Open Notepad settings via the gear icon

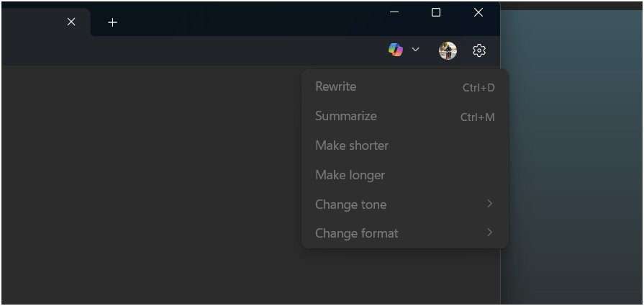[x=479, y=50]
